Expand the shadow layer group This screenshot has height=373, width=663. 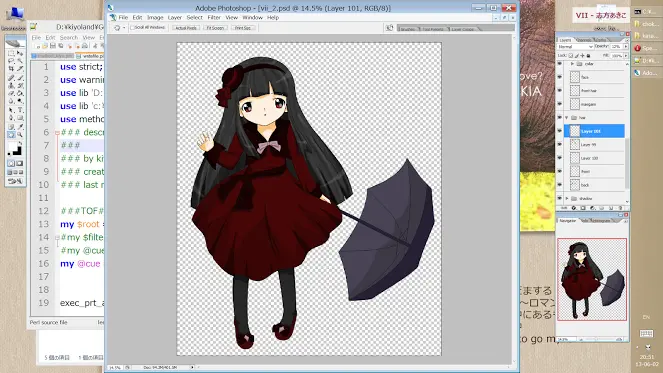[x=567, y=198]
